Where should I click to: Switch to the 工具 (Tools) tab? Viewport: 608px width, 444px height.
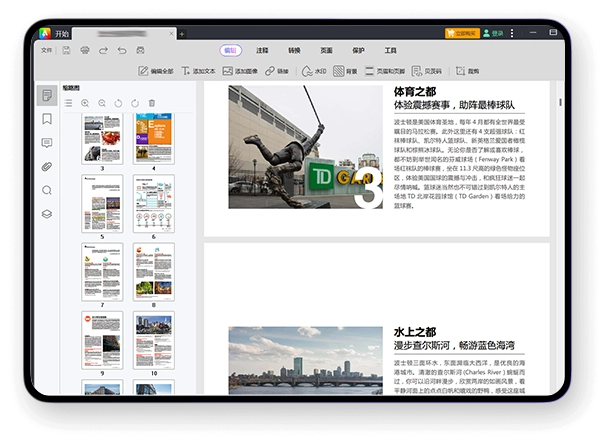pyautogui.click(x=390, y=50)
